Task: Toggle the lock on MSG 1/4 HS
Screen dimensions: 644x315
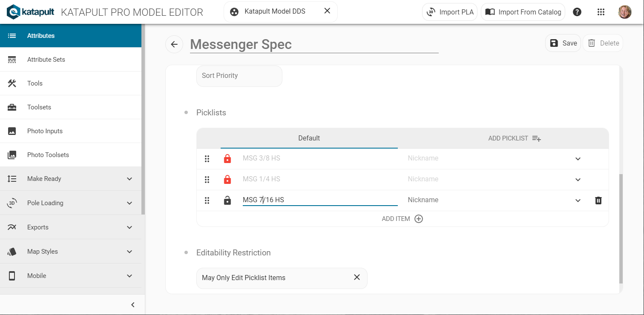Action: click(227, 180)
